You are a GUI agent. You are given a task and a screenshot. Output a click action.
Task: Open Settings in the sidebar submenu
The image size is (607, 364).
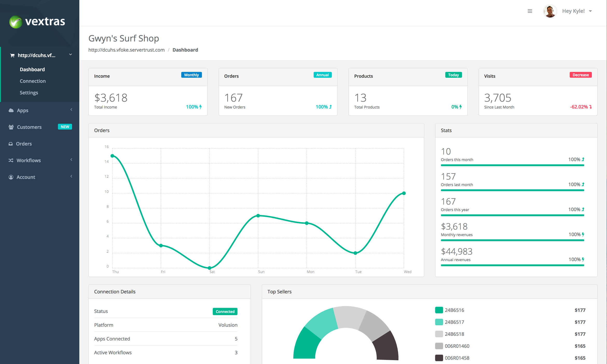tap(29, 93)
